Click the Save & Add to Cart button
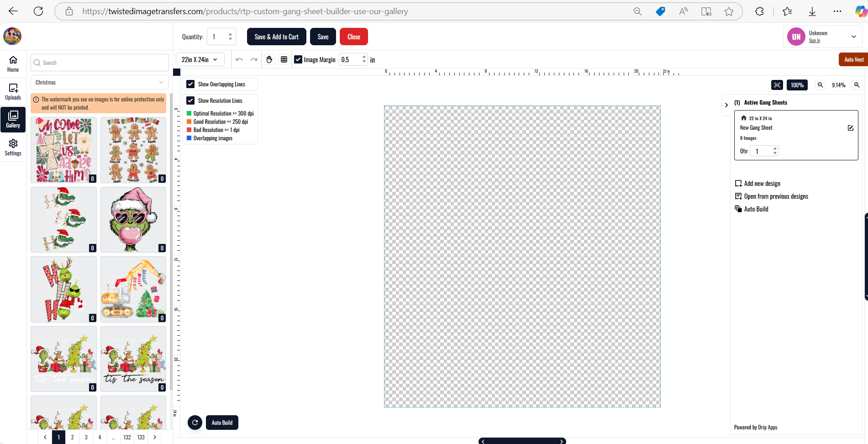 click(x=276, y=37)
